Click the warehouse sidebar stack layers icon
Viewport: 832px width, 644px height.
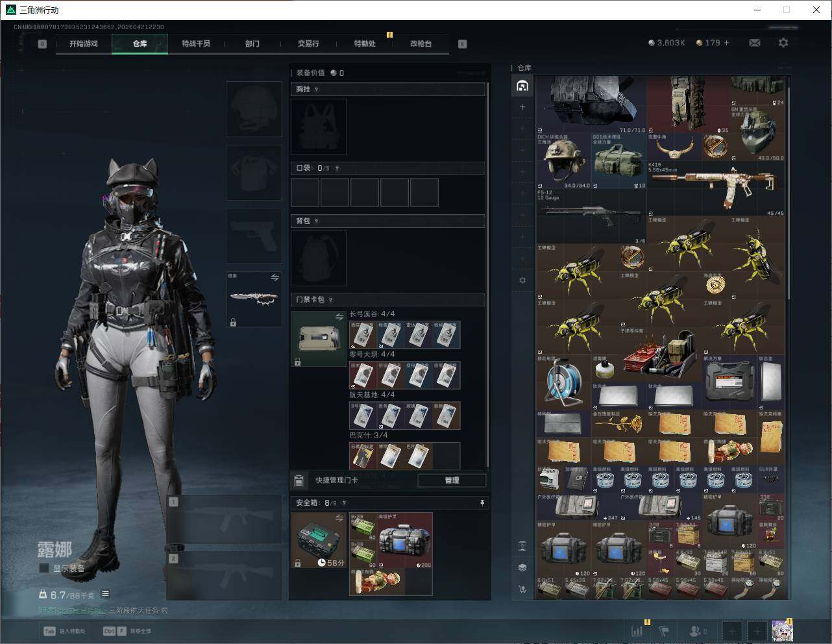point(522,567)
